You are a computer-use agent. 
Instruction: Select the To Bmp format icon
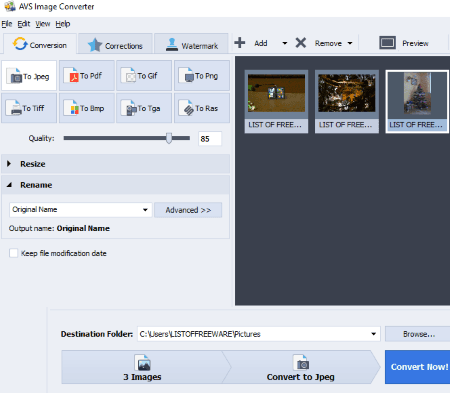(87, 108)
